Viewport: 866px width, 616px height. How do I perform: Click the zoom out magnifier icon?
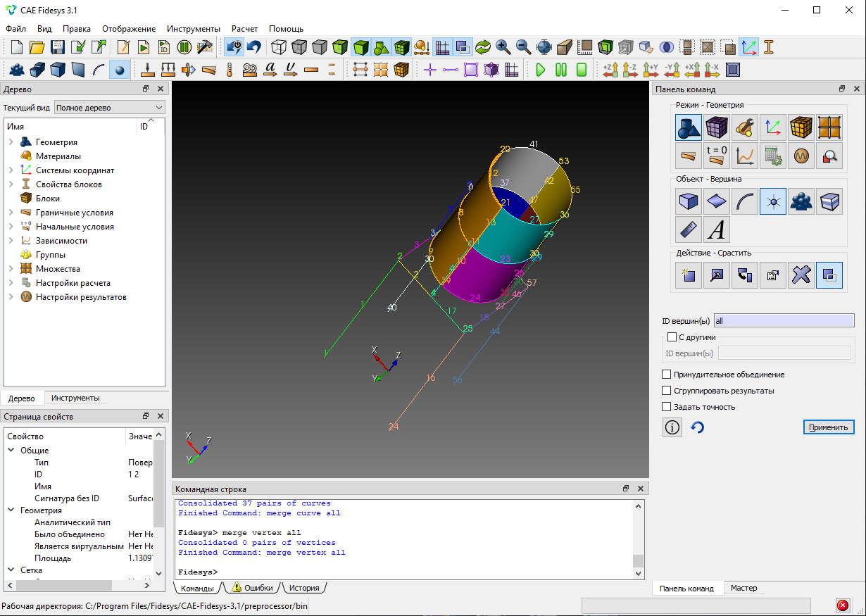click(x=523, y=47)
